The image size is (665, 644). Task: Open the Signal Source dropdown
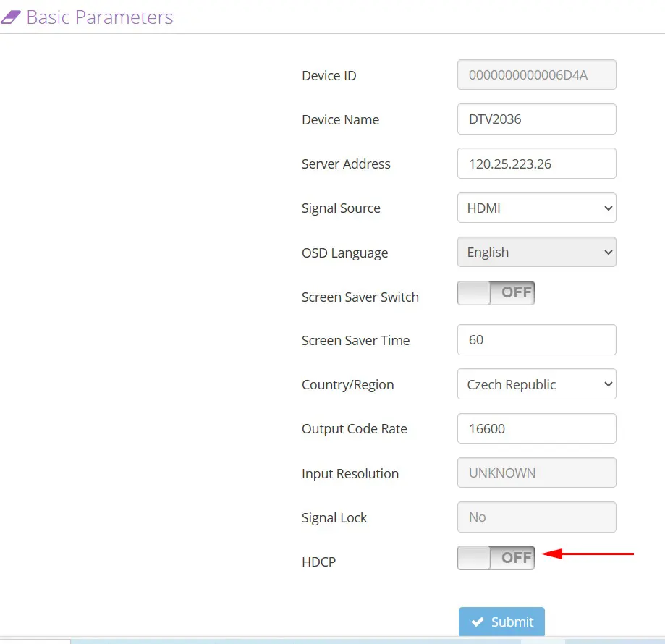(536, 208)
